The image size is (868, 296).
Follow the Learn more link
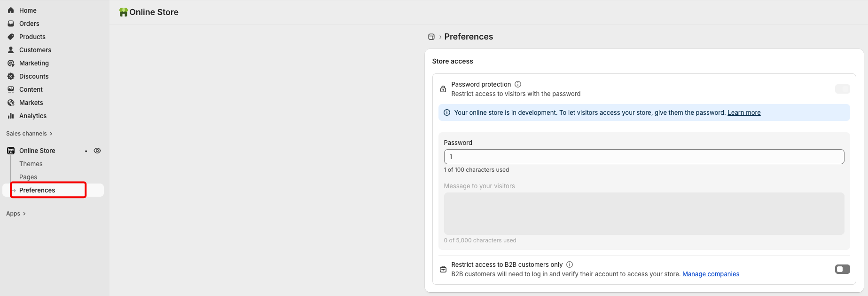(744, 112)
